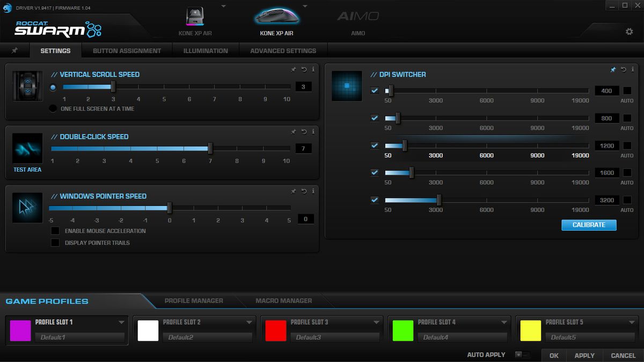The width and height of the screenshot is (644, 362).
Task: Click the pin tab icon left of Settings
Action: pyautogui.click(x=14, y=50)
